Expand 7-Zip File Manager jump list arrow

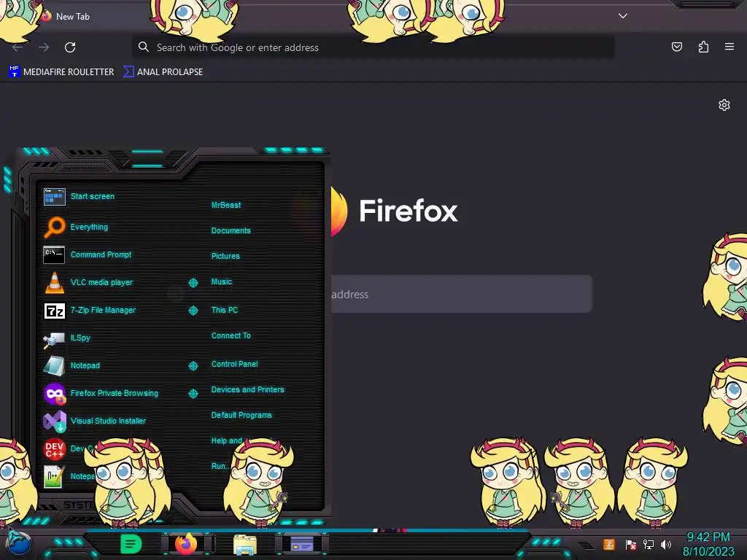tap(193, 311)
